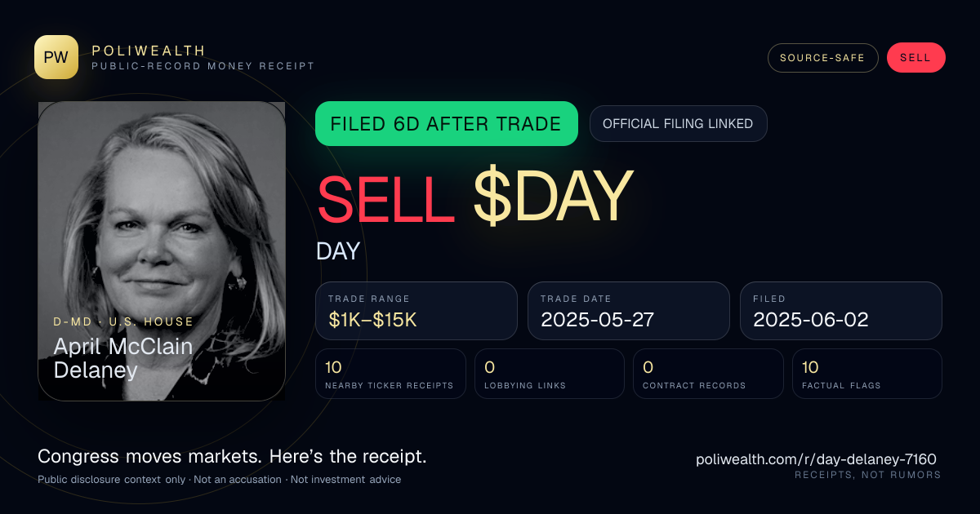Select the $DAY ticker symbol text
980x514 pixels.
554,197
